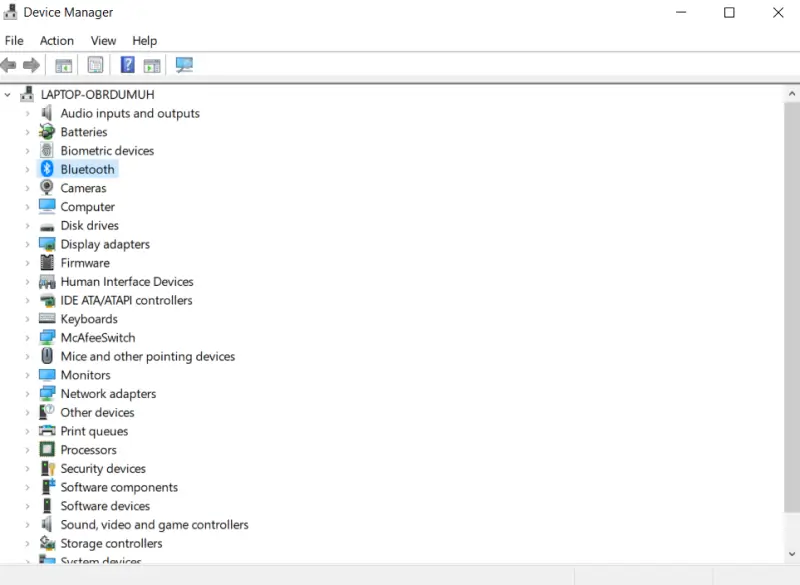Open the Action menu
This screenshot has width=800, height=585.
56,40
